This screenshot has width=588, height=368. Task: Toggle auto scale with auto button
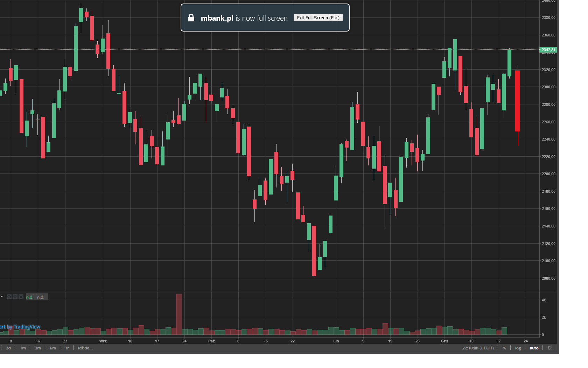point(534,348)
